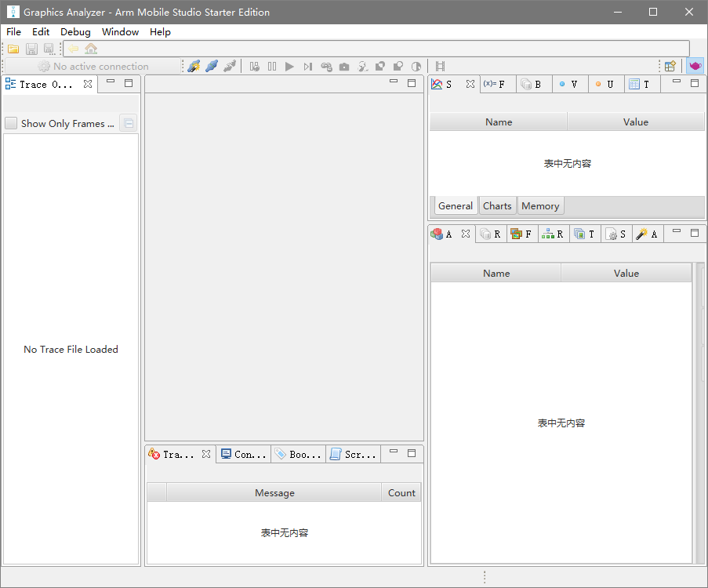Click the pink teapot perspective icon
Viewport: 708px width, 588px height.
pos(695,66)
